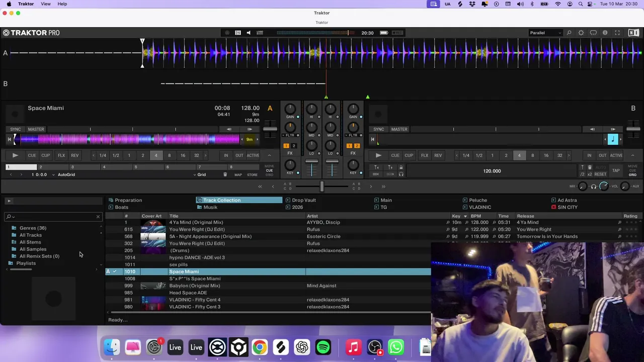644x362 pixels.
Task: Click tempo bend up on deck B
Action: (x=613, y=129)
